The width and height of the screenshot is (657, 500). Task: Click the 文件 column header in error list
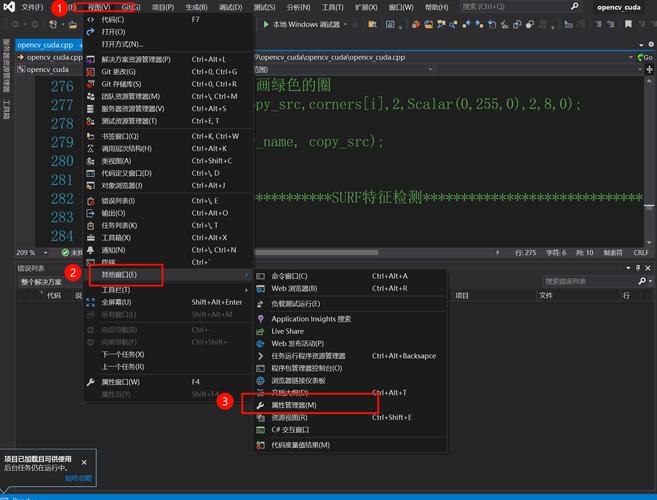(545, 295)
